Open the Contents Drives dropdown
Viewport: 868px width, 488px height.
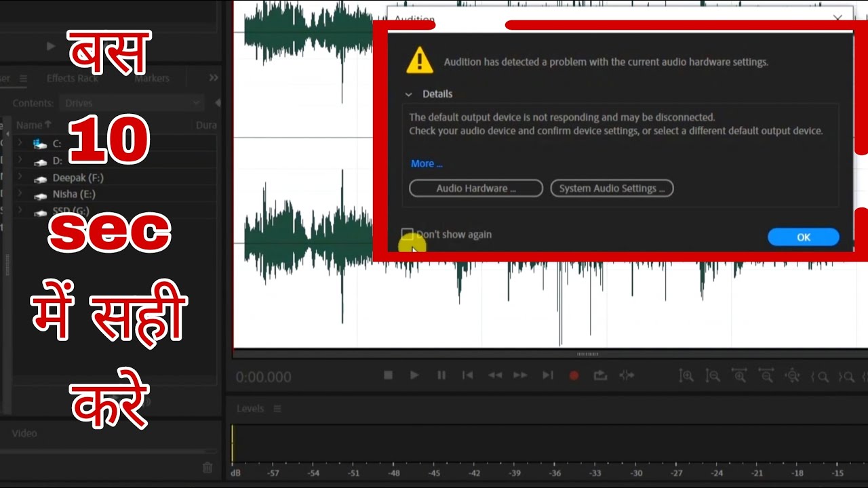click(x=132, y=103)
